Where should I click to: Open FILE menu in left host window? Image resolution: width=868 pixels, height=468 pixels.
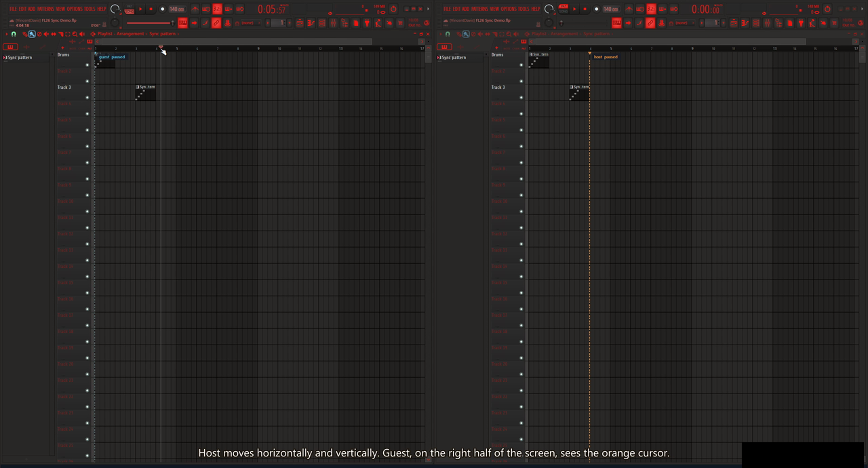pos(13,9)
